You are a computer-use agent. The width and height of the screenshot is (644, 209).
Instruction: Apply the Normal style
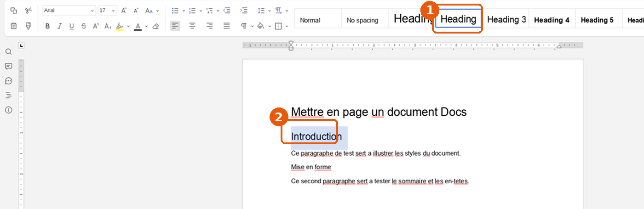pos(318,18)
